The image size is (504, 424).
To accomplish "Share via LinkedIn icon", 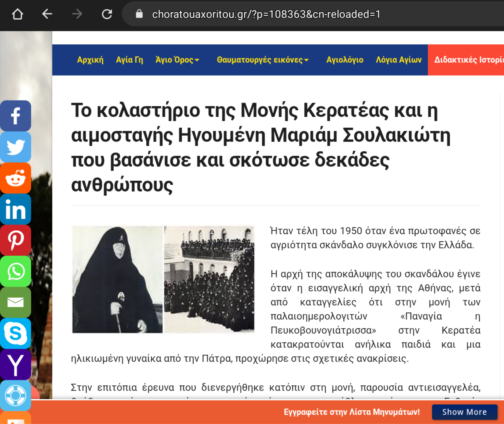I will click(x=16, y=209).
